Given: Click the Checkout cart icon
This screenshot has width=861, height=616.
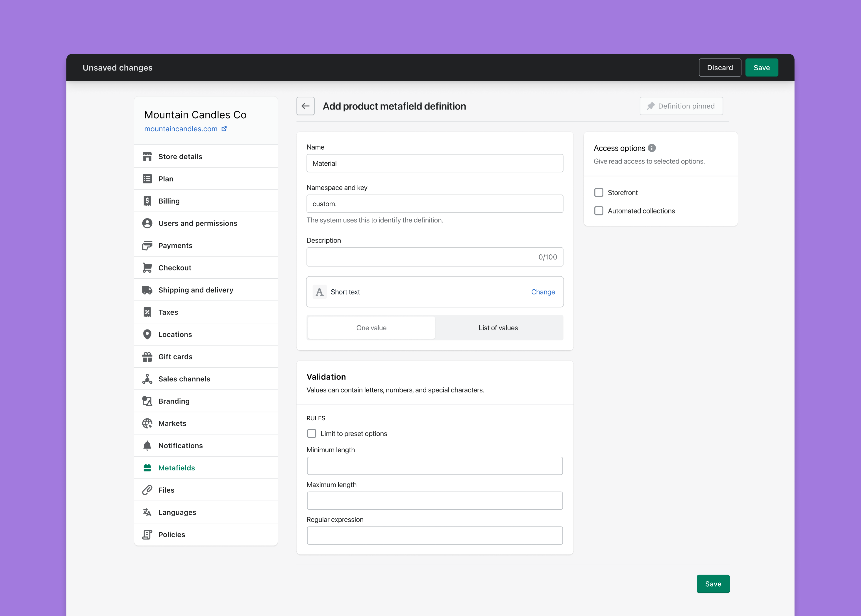Looking at the screenshot, I should tap(147, 268).
